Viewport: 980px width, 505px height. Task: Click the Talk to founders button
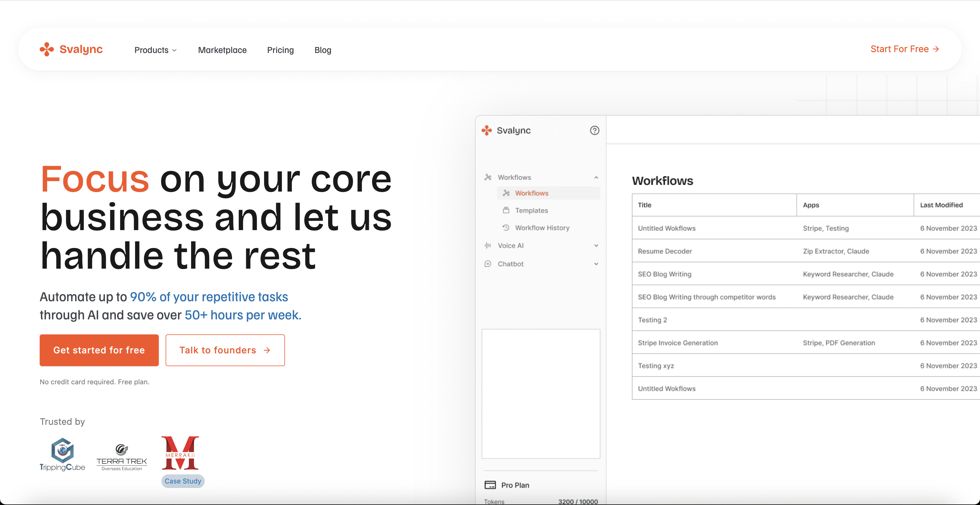(x=225, y=350)
